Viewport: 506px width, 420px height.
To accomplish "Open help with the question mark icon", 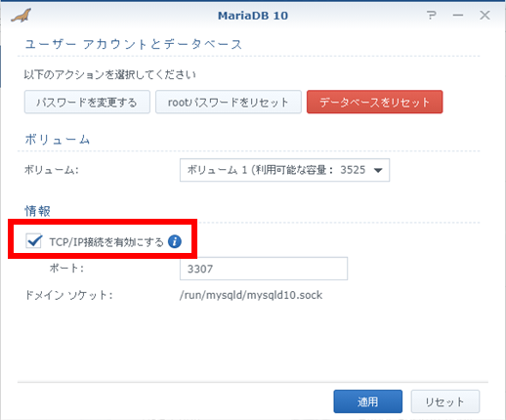I will (x=432, y=15).
